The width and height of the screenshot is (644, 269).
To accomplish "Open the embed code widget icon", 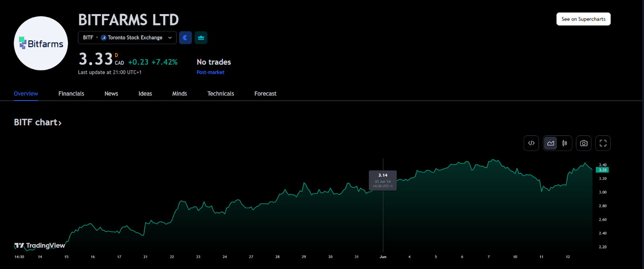I will (x=531, y=143).
